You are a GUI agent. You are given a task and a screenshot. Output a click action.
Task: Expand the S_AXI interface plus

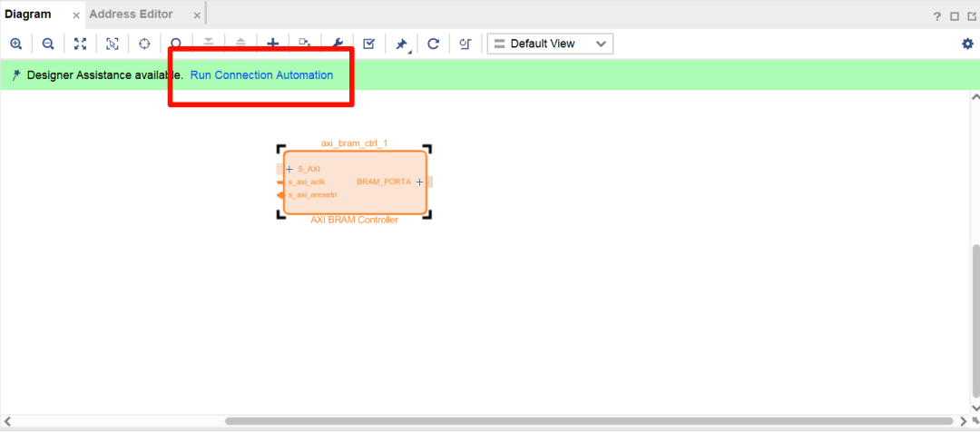[289, 169]
